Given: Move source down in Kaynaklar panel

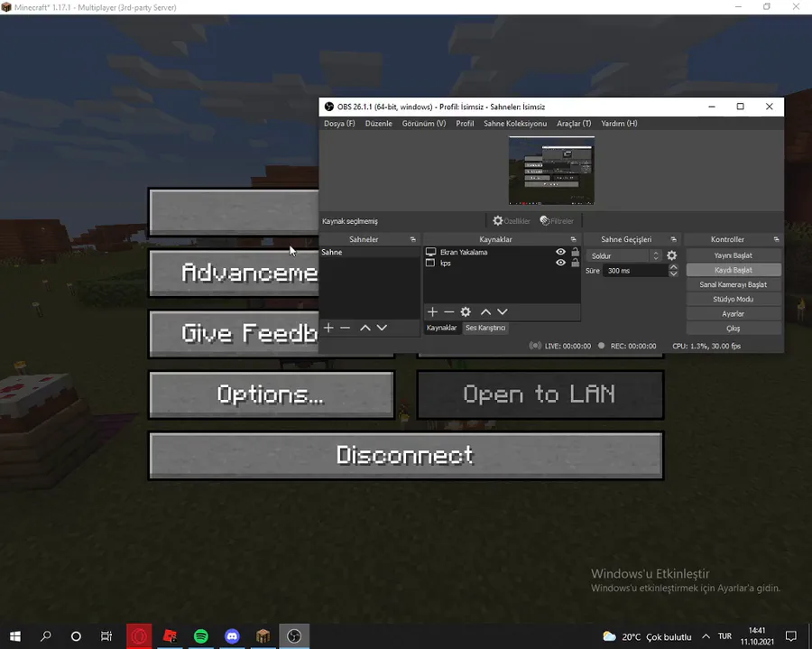Looking at the screenshot, I should tap(503, 311).
